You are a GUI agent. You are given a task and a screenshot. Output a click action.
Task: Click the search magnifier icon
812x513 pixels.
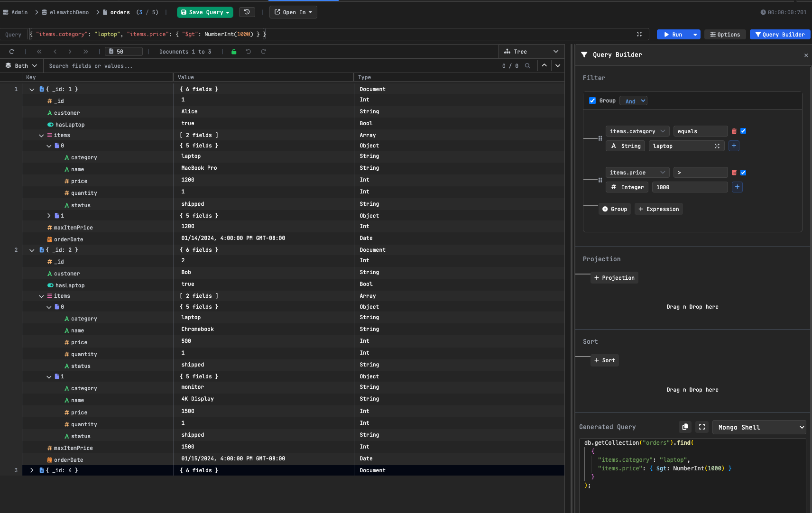click(x=527, y=66)
